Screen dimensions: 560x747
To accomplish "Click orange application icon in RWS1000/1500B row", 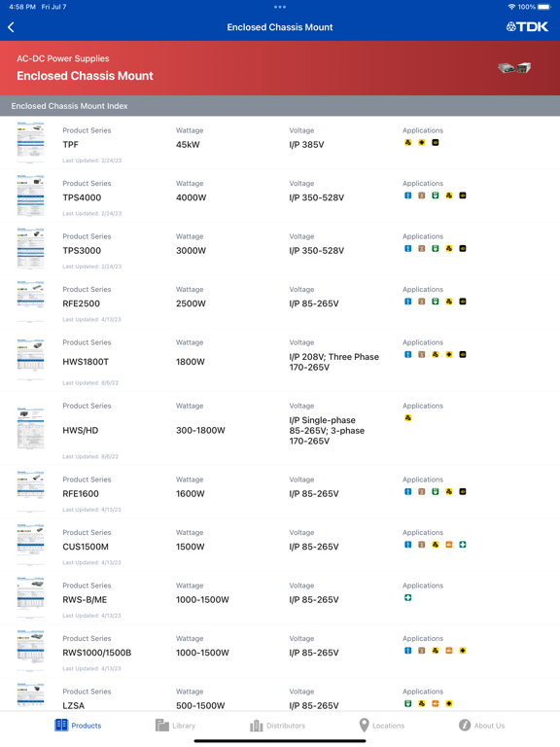I will click(448, 651).
